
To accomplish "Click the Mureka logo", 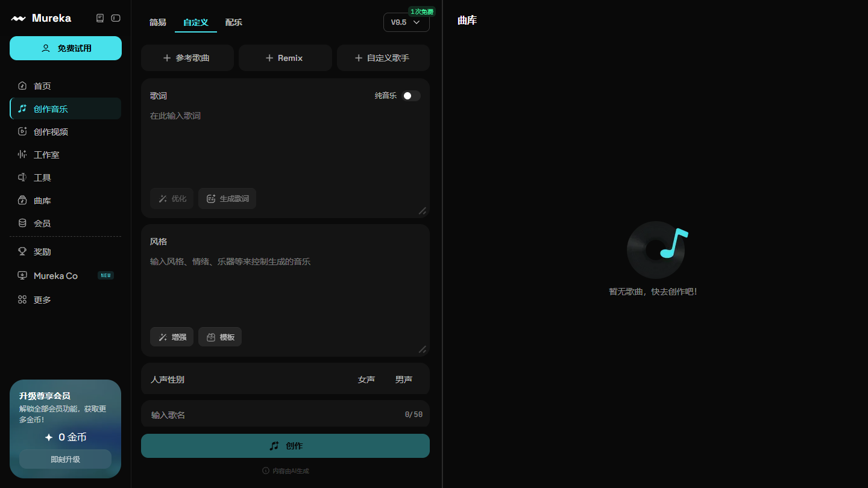I will [41, 18].
